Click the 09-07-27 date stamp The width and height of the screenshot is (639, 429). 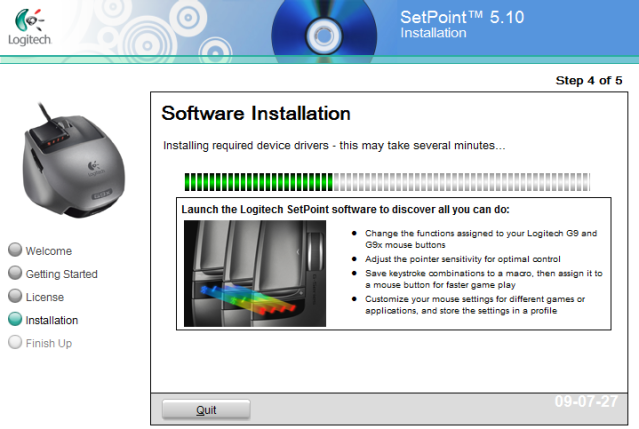pos(586,401)
